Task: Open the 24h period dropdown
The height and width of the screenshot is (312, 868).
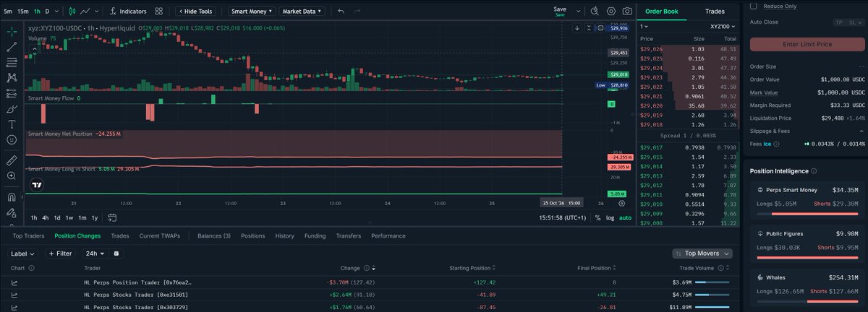Action: [94, 253]
